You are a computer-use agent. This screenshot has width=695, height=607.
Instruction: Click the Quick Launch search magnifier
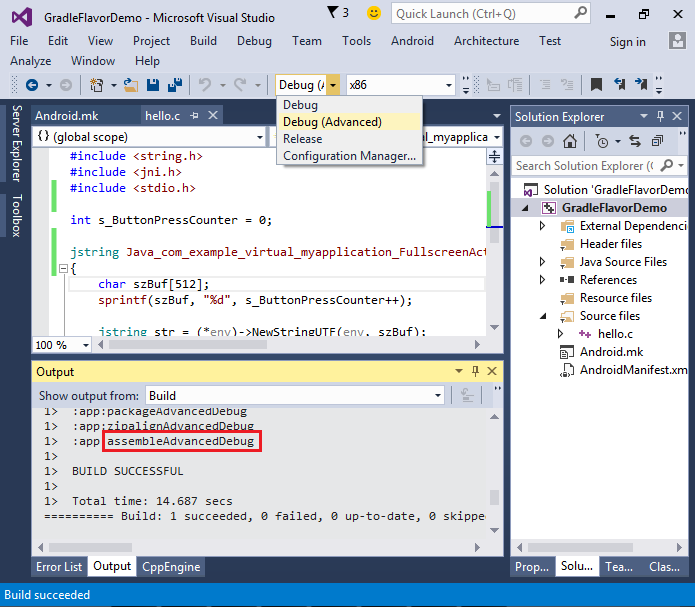point(580,13)
